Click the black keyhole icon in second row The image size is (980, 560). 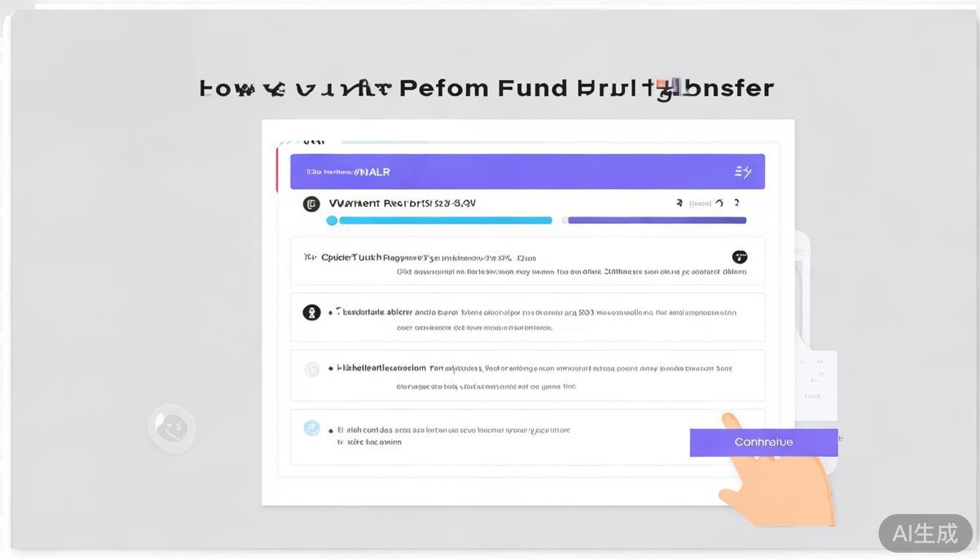(311, 313)
